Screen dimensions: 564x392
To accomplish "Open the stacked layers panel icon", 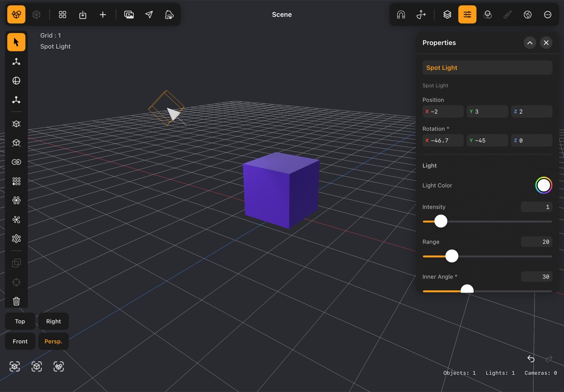I will click(447, 15).
